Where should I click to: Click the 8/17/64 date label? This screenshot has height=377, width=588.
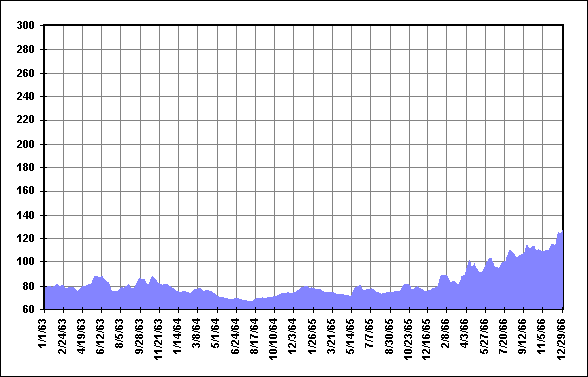pyautogui.click(x=254, y=336)
